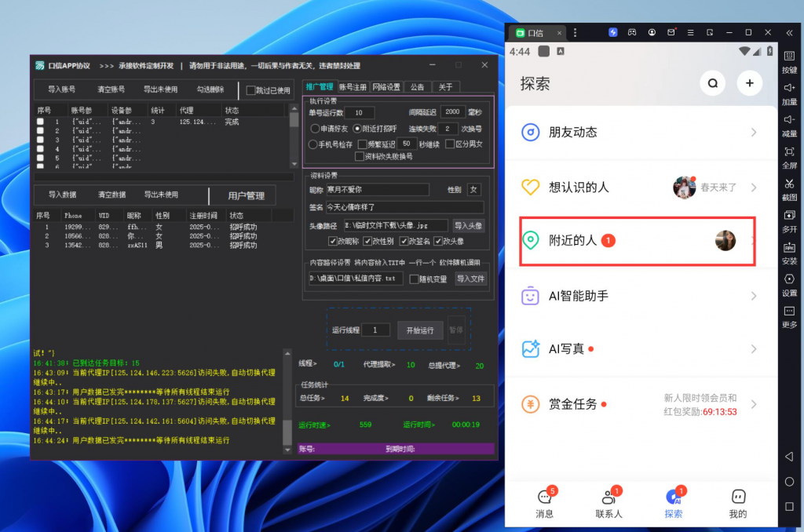The height and width of the screenshot is (532, 804).
Task: Expand the 附近的人 entry
Action: 638,241
